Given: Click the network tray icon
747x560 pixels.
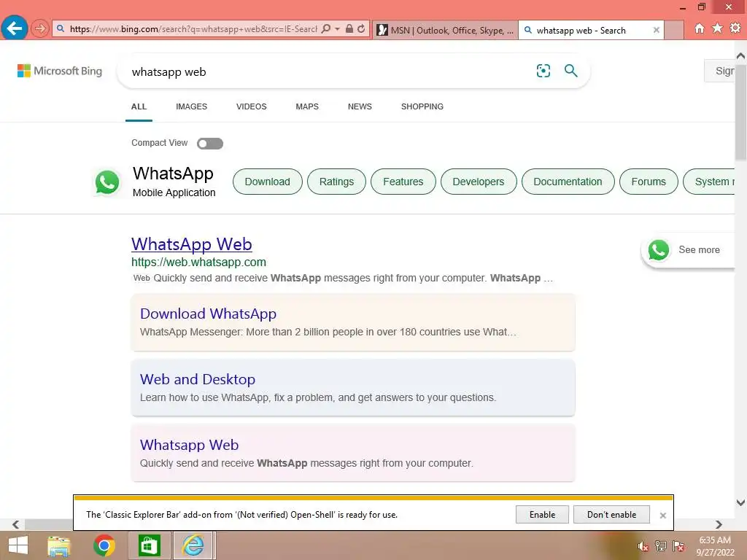Looking at the screenshot, I should click(x=661, y=546).
